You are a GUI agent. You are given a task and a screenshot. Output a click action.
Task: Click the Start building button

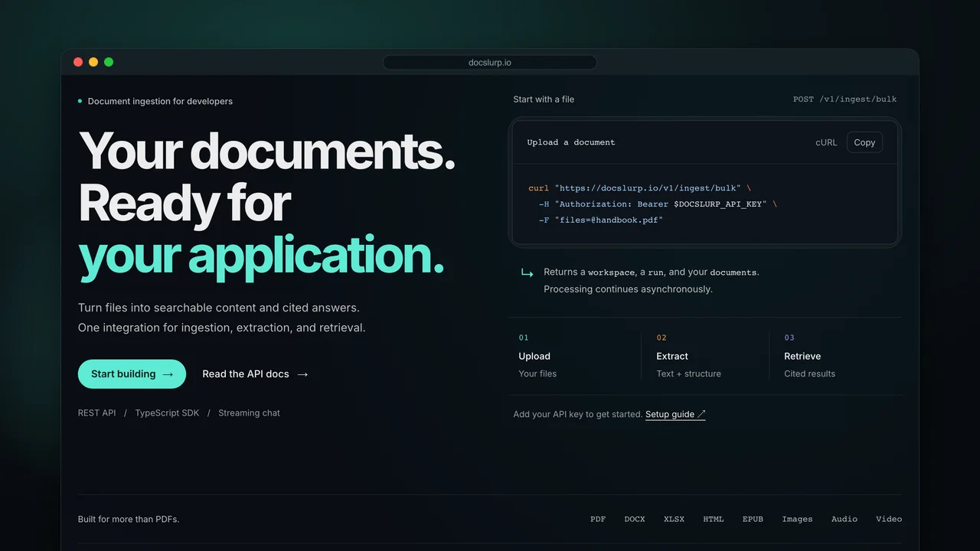(132, 374)
